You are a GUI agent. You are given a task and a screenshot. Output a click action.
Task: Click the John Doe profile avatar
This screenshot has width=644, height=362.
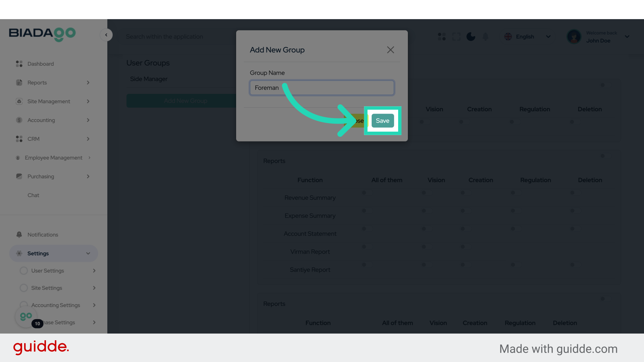(x=574, y=37)
